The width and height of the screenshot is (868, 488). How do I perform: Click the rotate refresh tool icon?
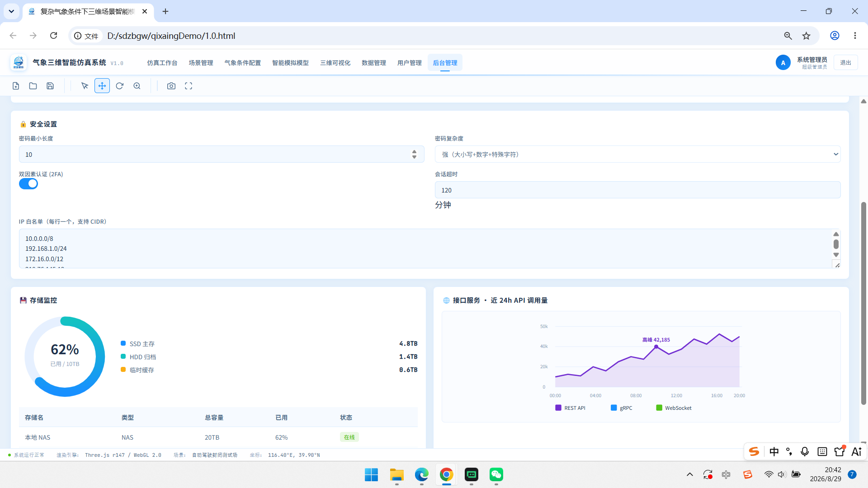[x=119, y=86]
